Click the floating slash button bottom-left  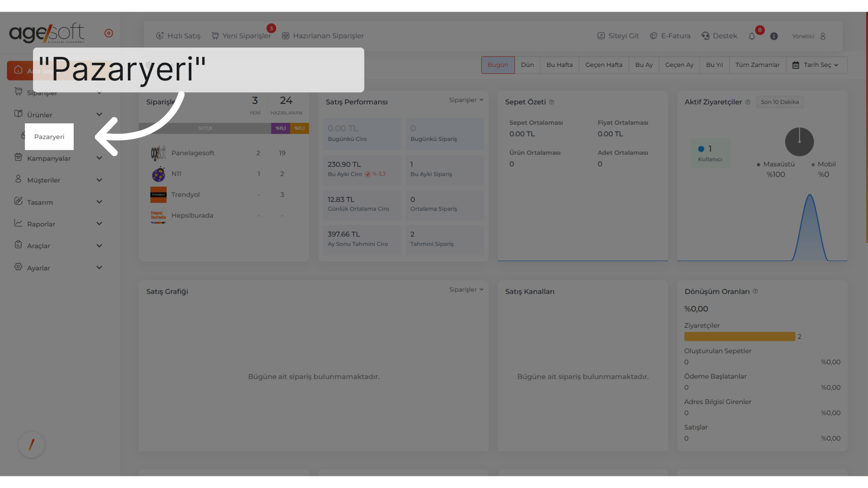pos(32,445)
